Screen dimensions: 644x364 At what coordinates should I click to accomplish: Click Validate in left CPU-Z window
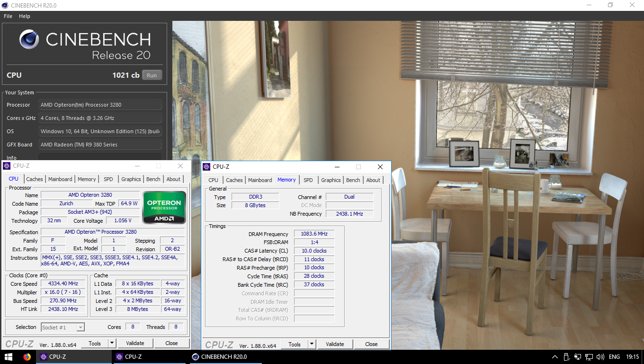point(135,344)
